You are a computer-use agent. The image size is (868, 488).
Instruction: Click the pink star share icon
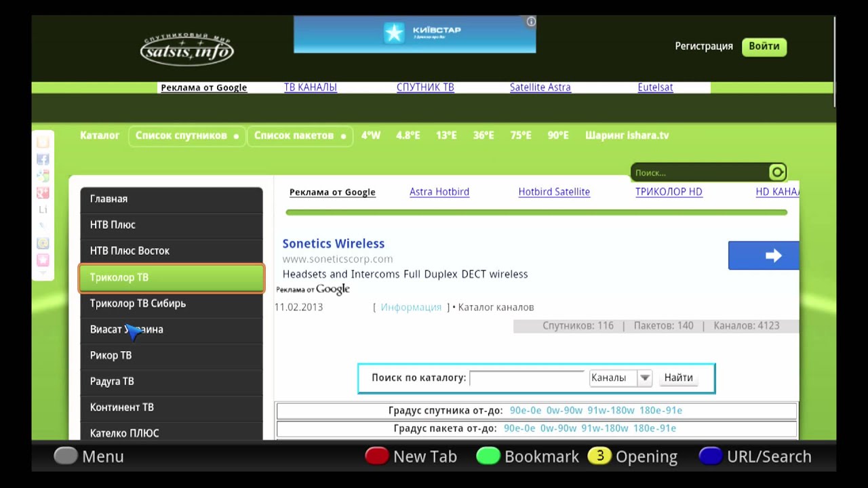(x=43, y=260)
